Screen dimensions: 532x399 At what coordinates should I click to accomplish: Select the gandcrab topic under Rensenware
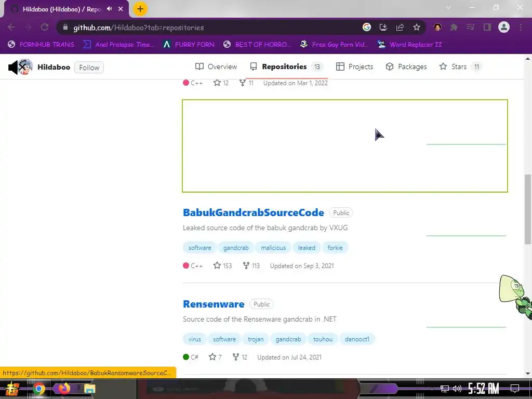click(x=288, y=339)
